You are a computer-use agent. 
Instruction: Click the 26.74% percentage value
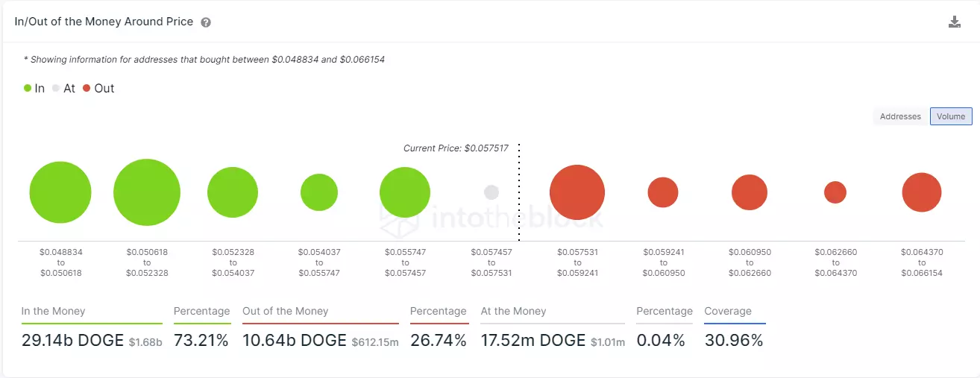pyautogui.click(x=439, y=341)
